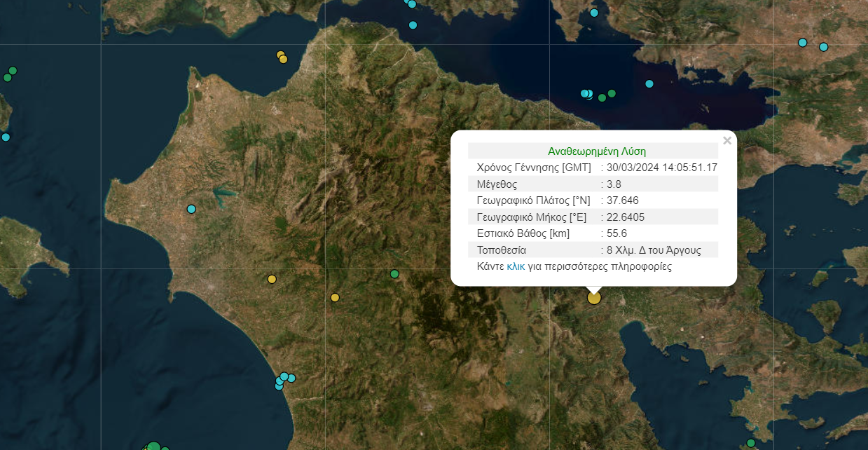
Task: Select the lone cyan marker in the gulf above popup
Action: [x=649, y=84]
